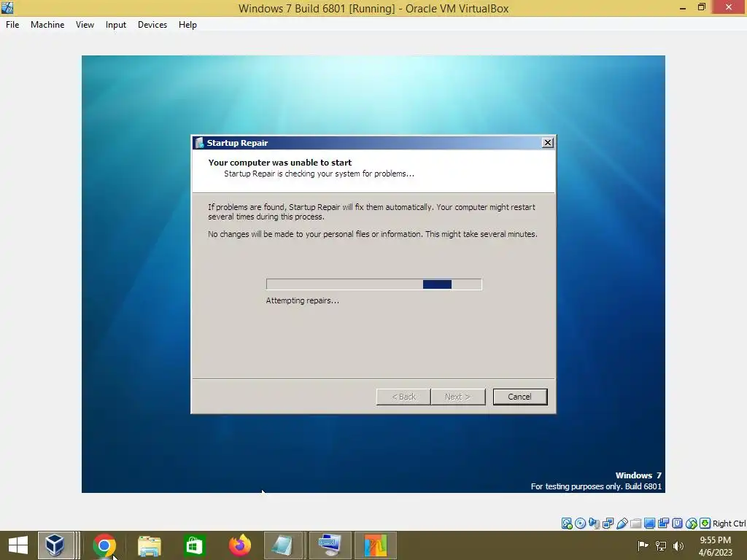Screen dimensions: 747x560
Task: Close the Startup Repair dialog
Action: click(548, 142)
